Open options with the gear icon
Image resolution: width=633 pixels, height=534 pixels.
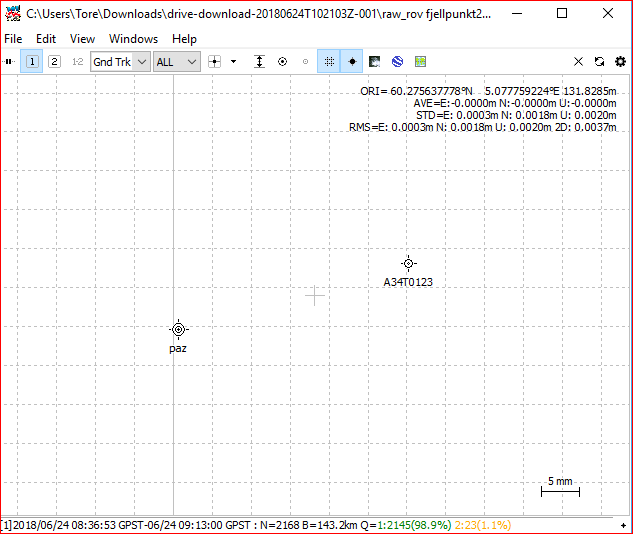620,62
